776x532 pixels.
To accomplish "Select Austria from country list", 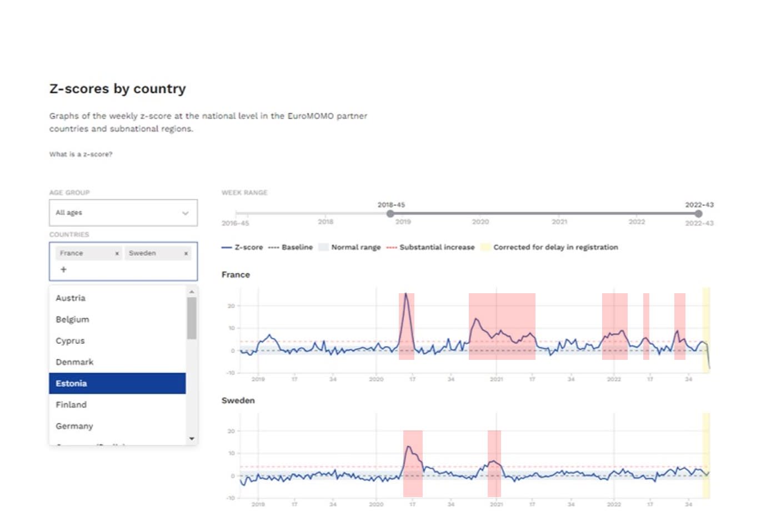I will tap(71, 298).
